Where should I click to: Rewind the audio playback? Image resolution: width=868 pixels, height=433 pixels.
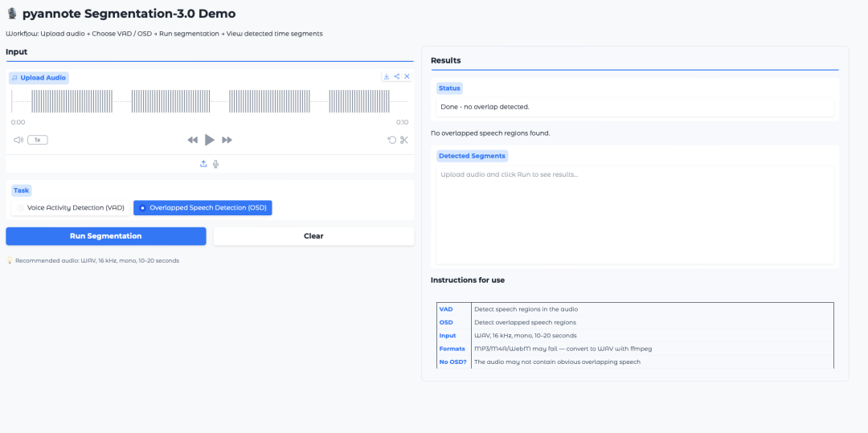pos(193,140)
